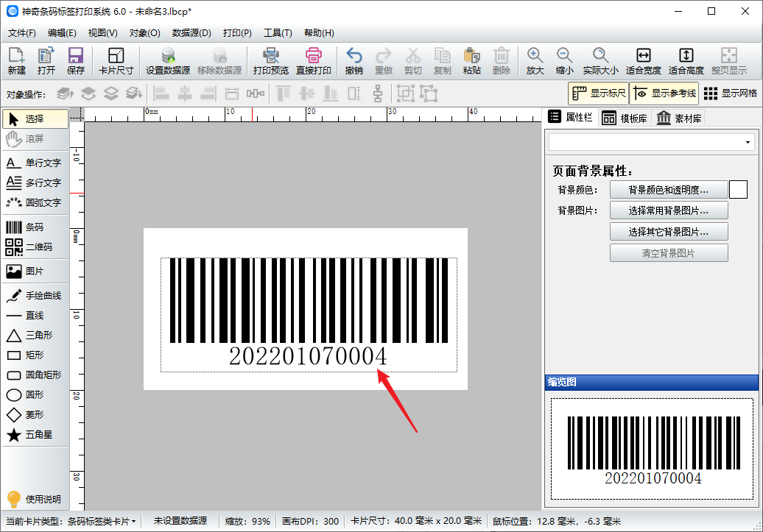Open the 卡片尺寸 card size settings
Screen dimensions: 763x532
tap(116, 61)
